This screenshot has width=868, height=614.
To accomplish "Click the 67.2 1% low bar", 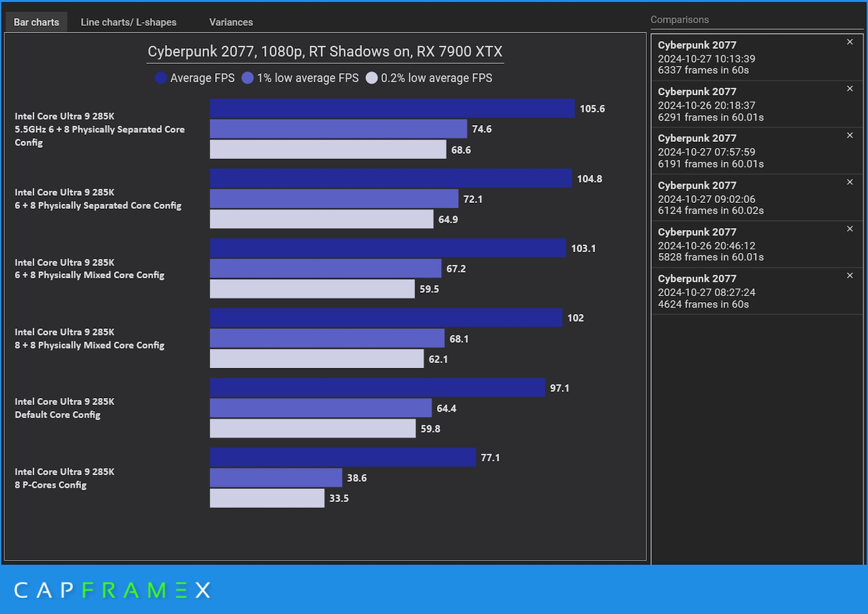I will 325,268.
